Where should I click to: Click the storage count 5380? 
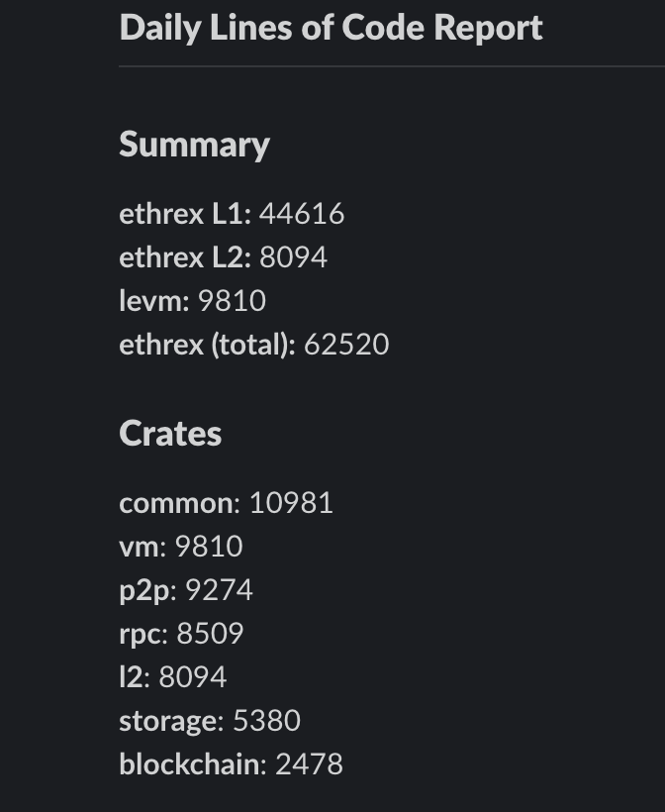(x=266, y=721)
